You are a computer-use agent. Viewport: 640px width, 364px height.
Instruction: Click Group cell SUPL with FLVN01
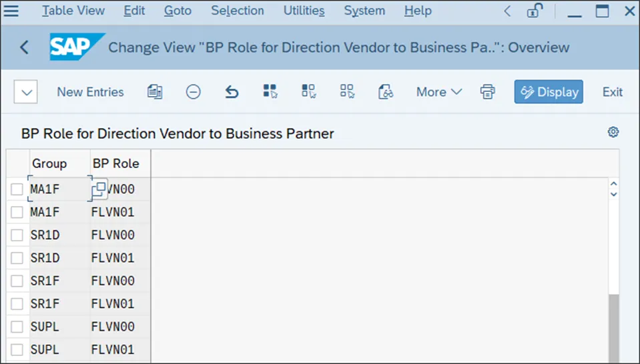(59, 349)
